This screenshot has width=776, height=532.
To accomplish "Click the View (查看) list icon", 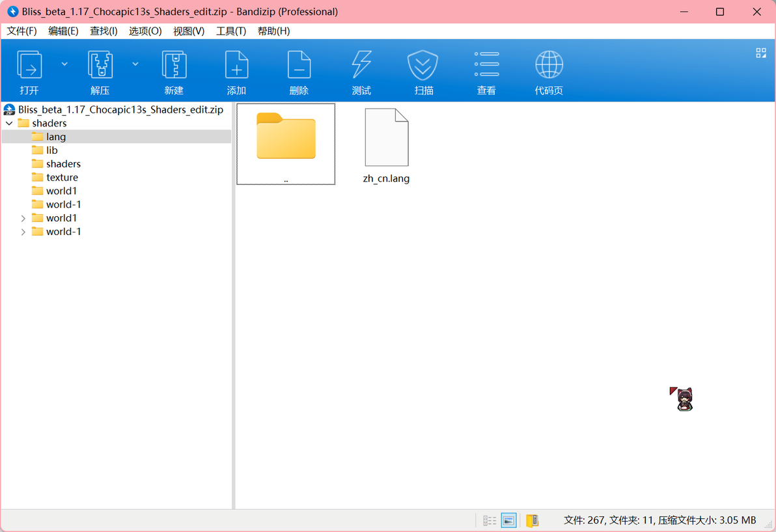I will click(x=486, y=64).
